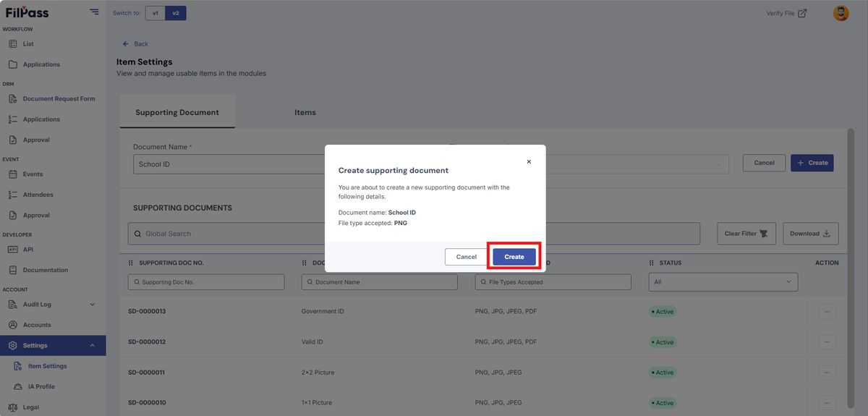Click the FilPass logo
This screenshot has height=416, width=868.
[x=26, y=12]
